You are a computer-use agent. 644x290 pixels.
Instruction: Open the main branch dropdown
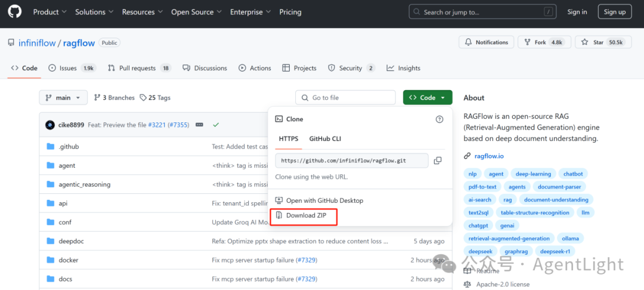(63, 98)
